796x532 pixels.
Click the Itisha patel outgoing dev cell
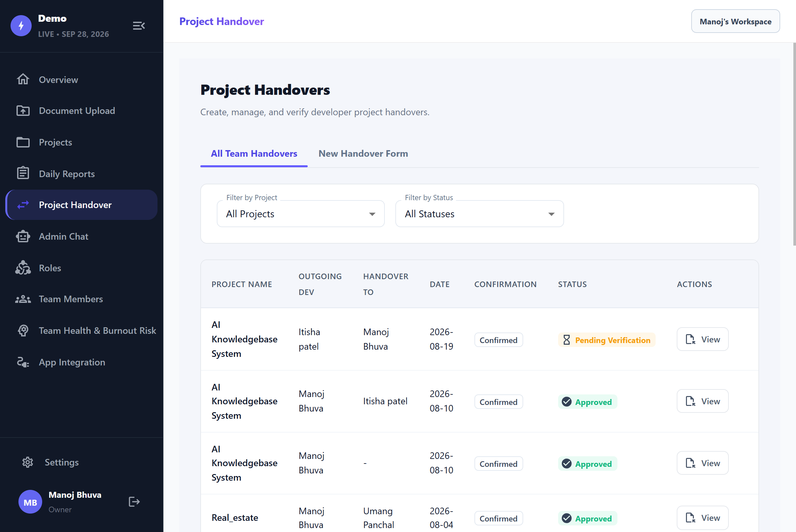(309, 339)
